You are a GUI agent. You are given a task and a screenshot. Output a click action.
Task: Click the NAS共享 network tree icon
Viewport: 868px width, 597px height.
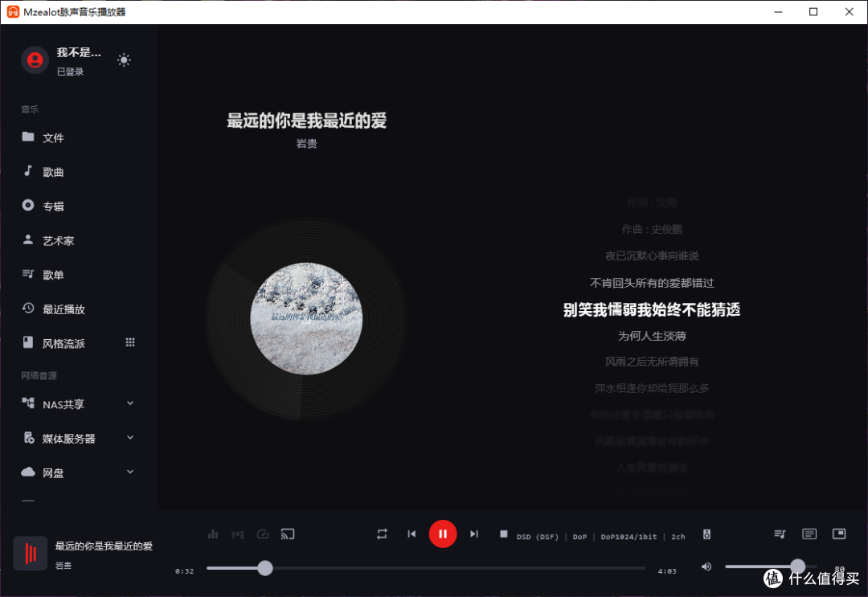[27, 403]
